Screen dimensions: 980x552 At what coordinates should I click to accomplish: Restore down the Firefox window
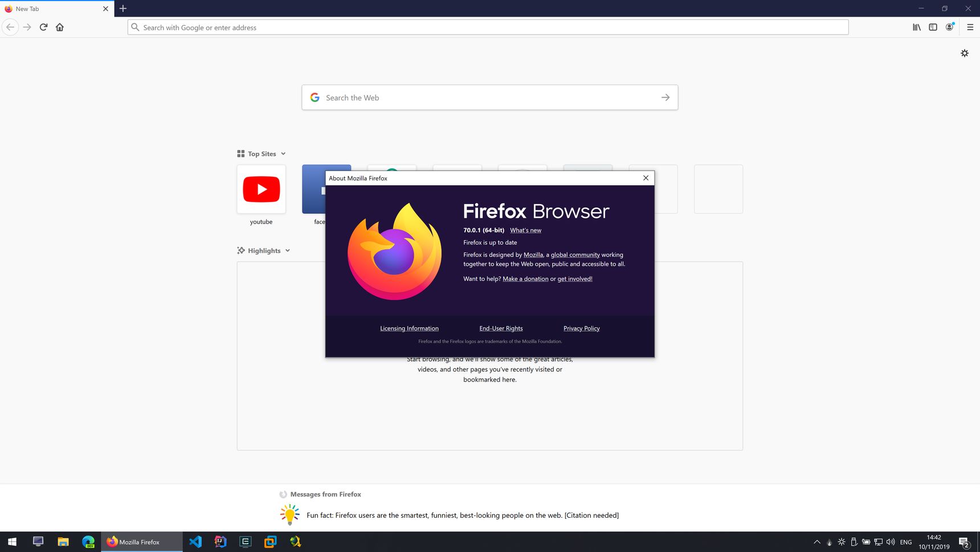tap(944, 9)
